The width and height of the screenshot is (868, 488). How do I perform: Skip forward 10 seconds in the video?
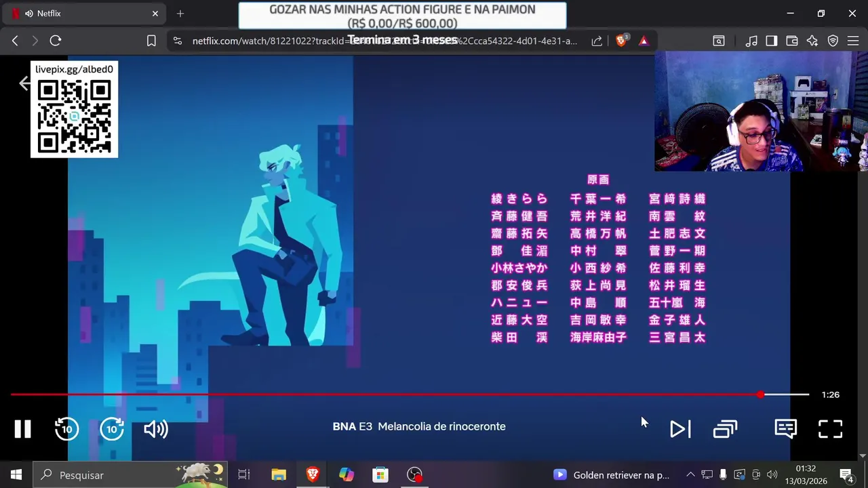coord(112,429)
